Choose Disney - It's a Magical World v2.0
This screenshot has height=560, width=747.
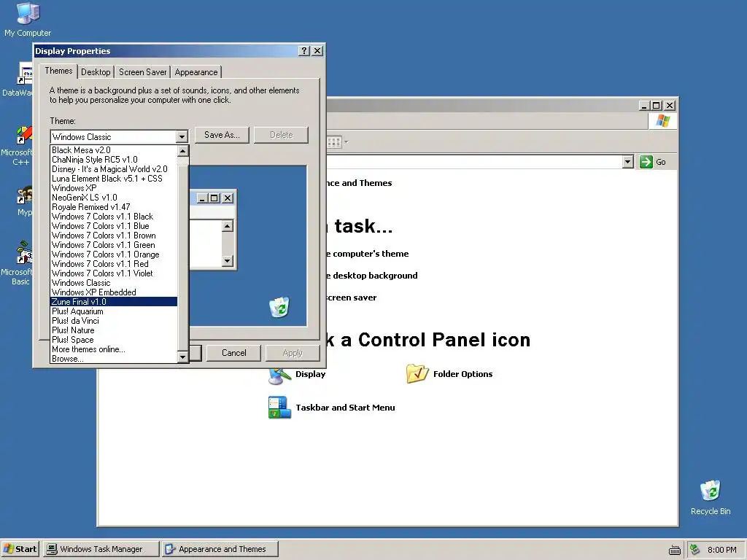pyautogui.click(x=114, y=169)
